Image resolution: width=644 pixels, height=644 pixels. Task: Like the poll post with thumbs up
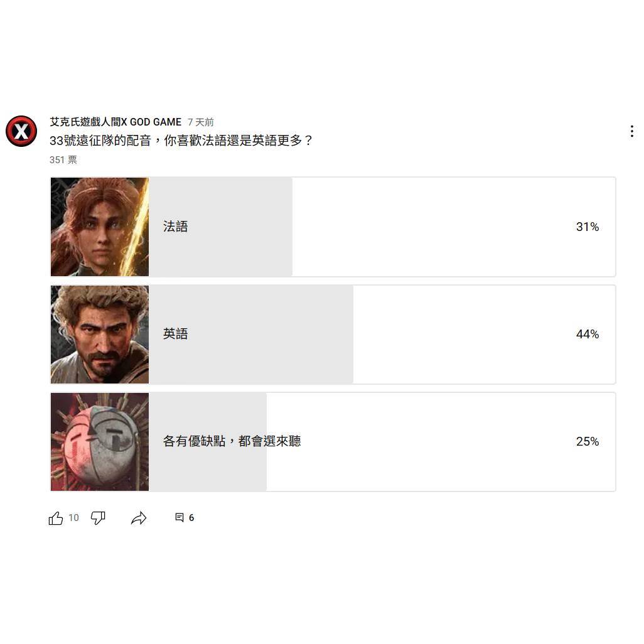(56, 518)
